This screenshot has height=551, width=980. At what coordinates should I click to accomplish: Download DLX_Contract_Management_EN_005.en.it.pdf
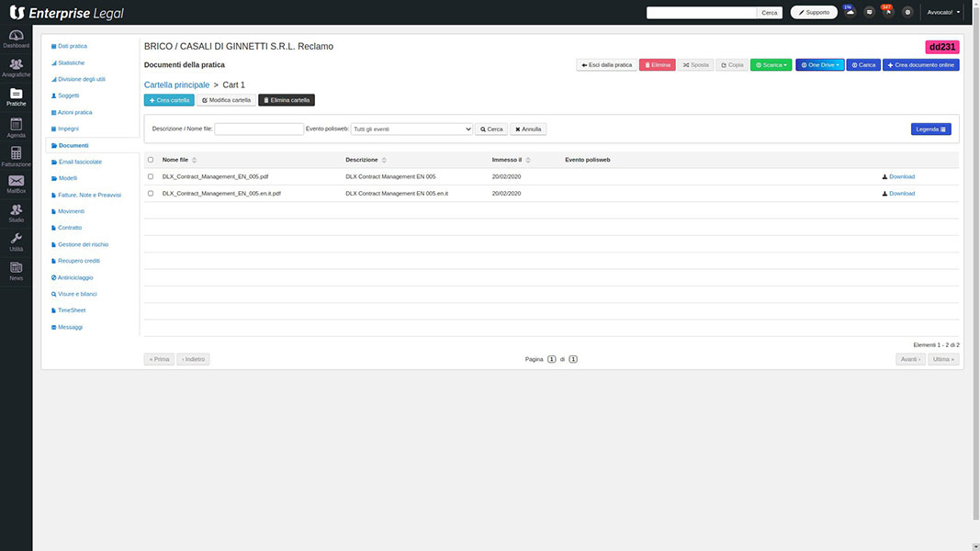tap(898, 194)
